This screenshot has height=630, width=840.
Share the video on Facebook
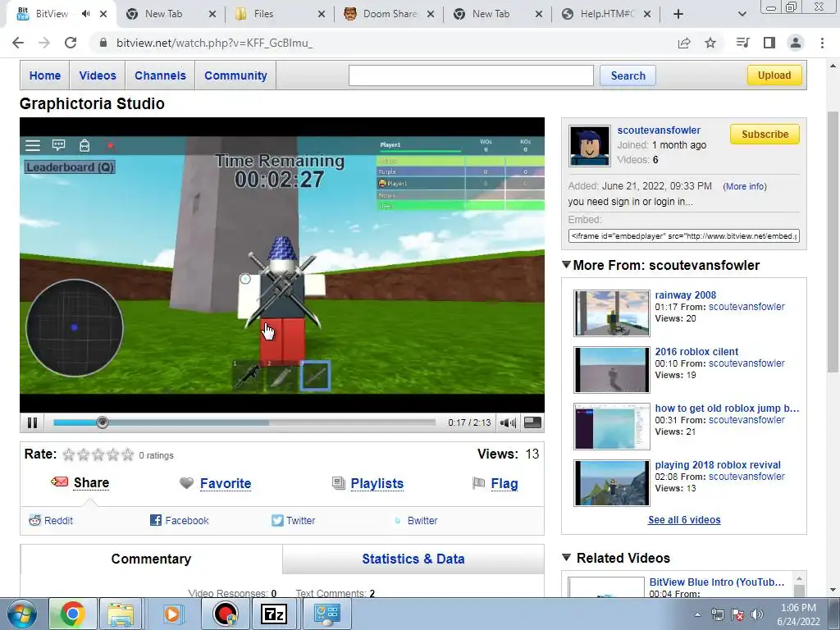[x=186, y=520]
